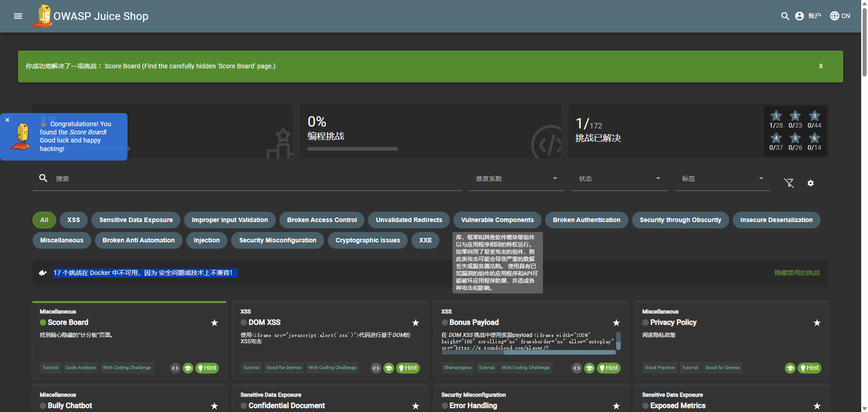Screen dimensions: 868x412
Task: Show the Hint for Bonus Payload
Action: coord(609,368)
